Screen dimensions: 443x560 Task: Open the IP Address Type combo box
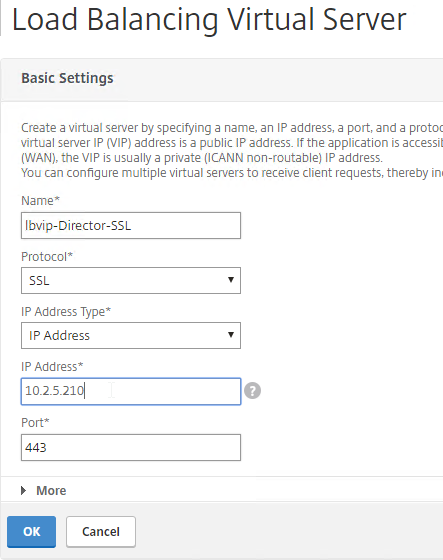pos(131,335)
